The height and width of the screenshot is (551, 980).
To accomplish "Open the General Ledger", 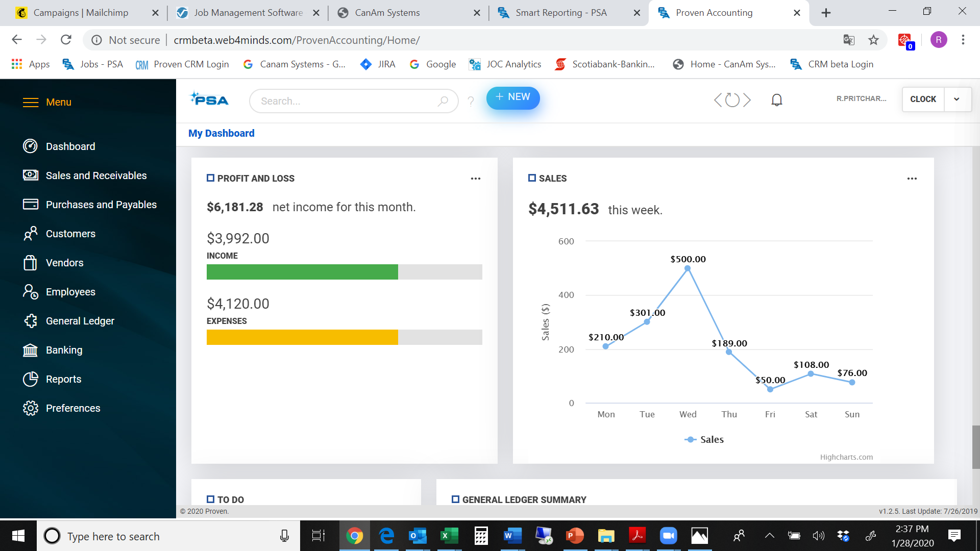I will click(80, 320).
